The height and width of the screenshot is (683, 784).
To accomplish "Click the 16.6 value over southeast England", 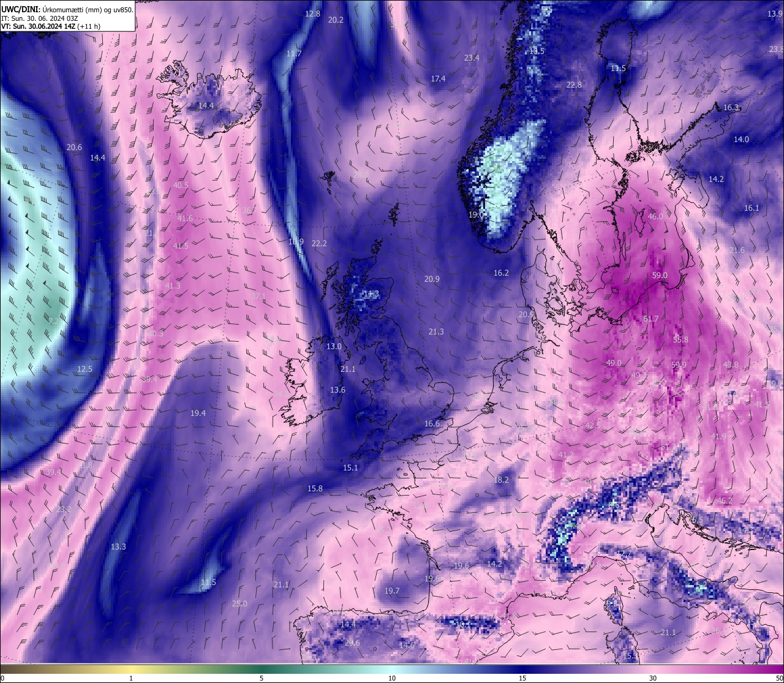I will point(432,423).
